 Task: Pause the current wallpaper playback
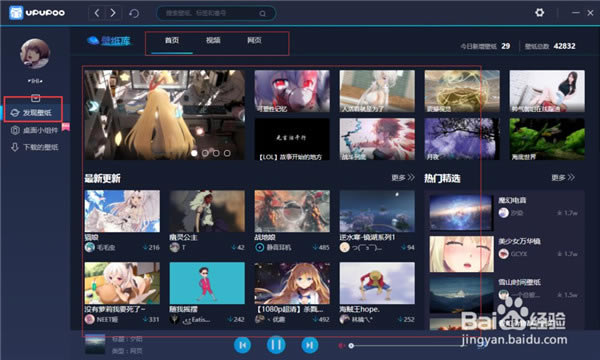coord(276,345)
